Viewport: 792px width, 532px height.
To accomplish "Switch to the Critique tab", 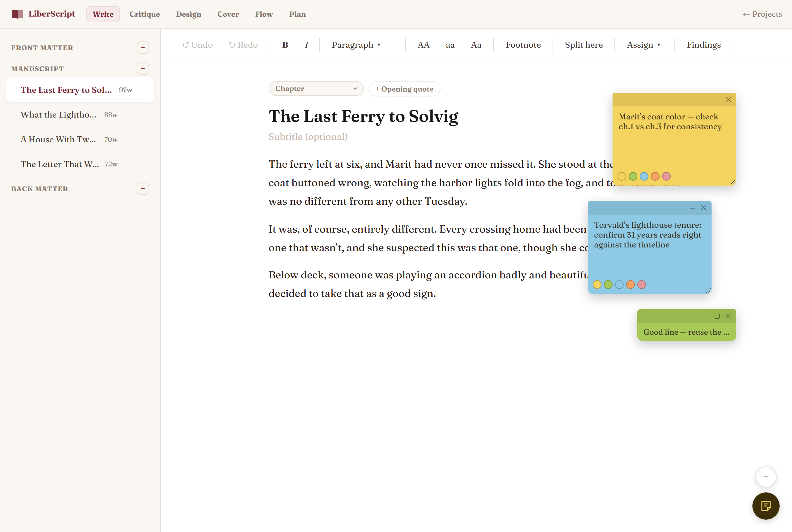I will click(144, 14).
